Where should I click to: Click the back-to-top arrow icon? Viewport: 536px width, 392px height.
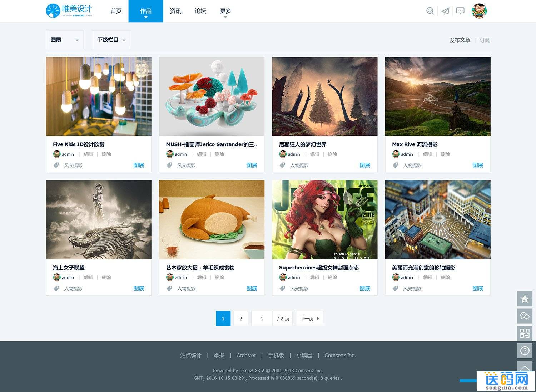point(525,367)
